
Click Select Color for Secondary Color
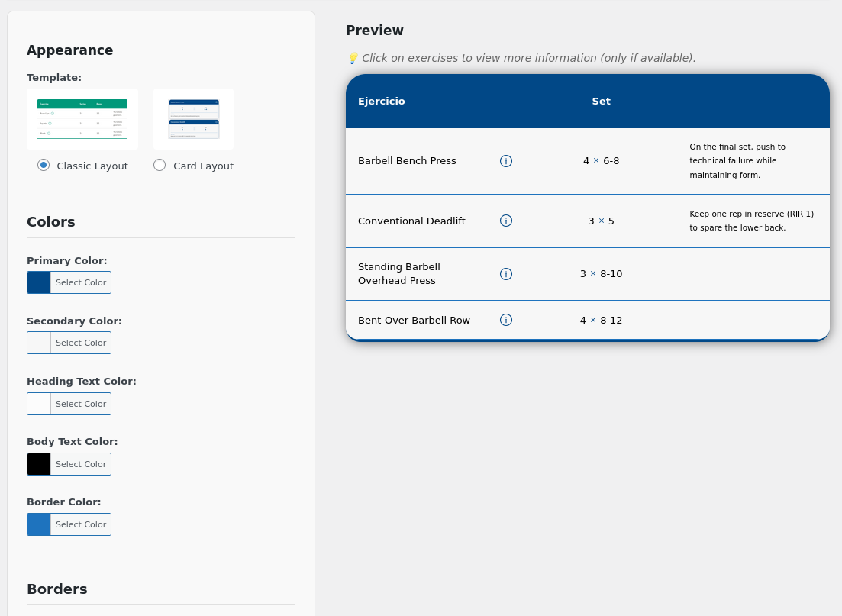coord(80,343)
